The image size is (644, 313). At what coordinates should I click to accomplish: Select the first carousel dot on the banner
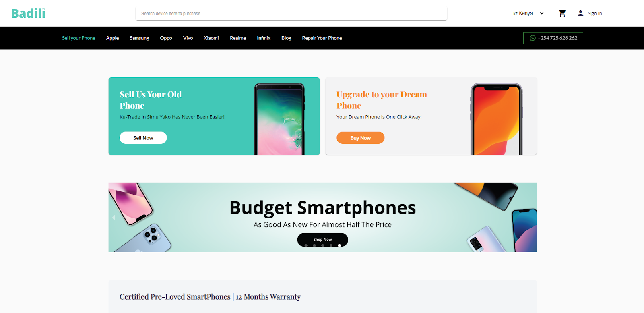[x=306, y=245]
